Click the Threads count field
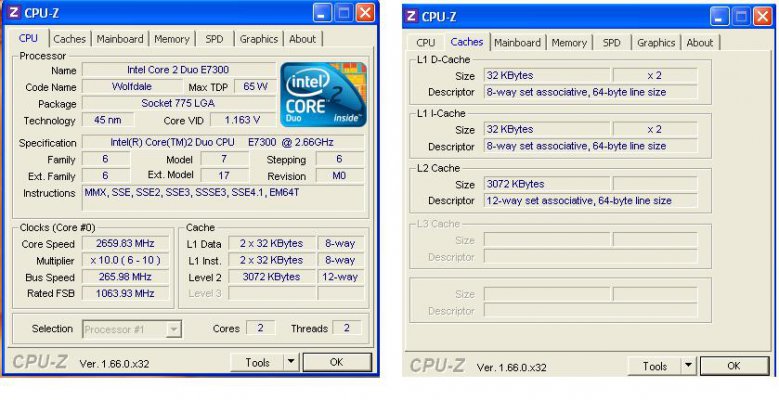This screenshot has height=400, width=779. click(x=347, y=328)
